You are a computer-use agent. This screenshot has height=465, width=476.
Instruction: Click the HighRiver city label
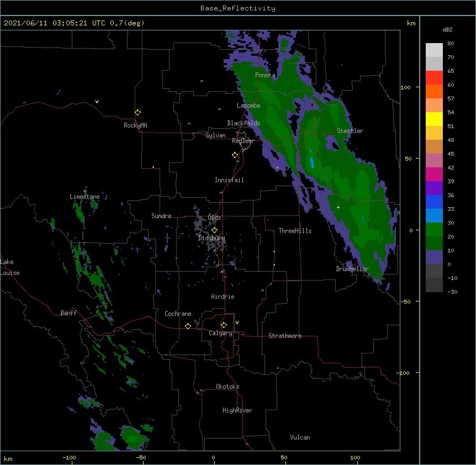click(237, 410)
